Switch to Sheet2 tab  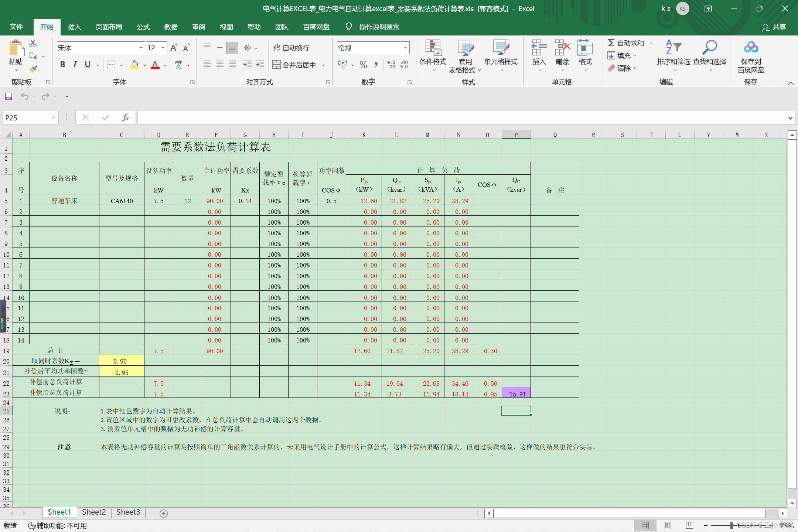click(94, 512)
